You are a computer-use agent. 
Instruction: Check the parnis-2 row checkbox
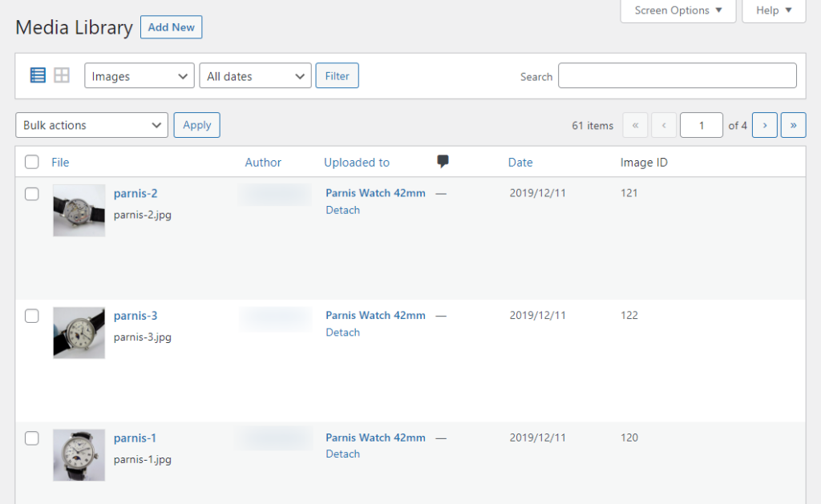click(x=32, y=194)
